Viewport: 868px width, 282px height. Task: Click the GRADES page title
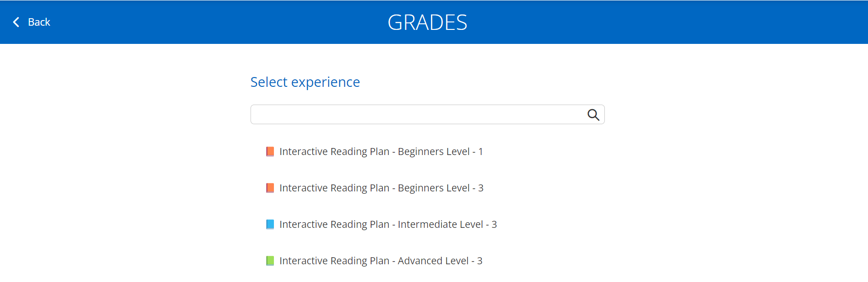pos(427,22)
